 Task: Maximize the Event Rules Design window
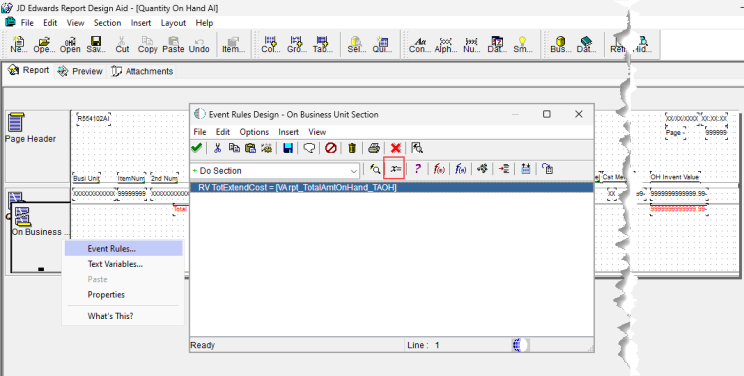[x=547, y=114]
